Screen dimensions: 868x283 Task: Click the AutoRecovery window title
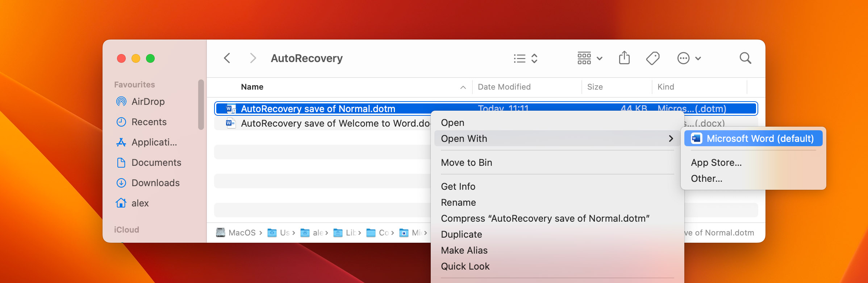(x=306, y=58)
